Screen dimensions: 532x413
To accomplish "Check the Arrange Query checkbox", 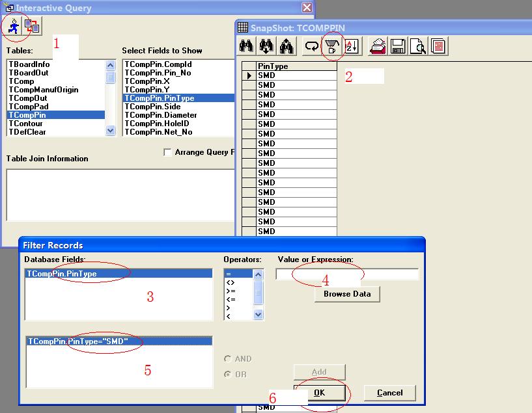I will click(x=167, y=152).
